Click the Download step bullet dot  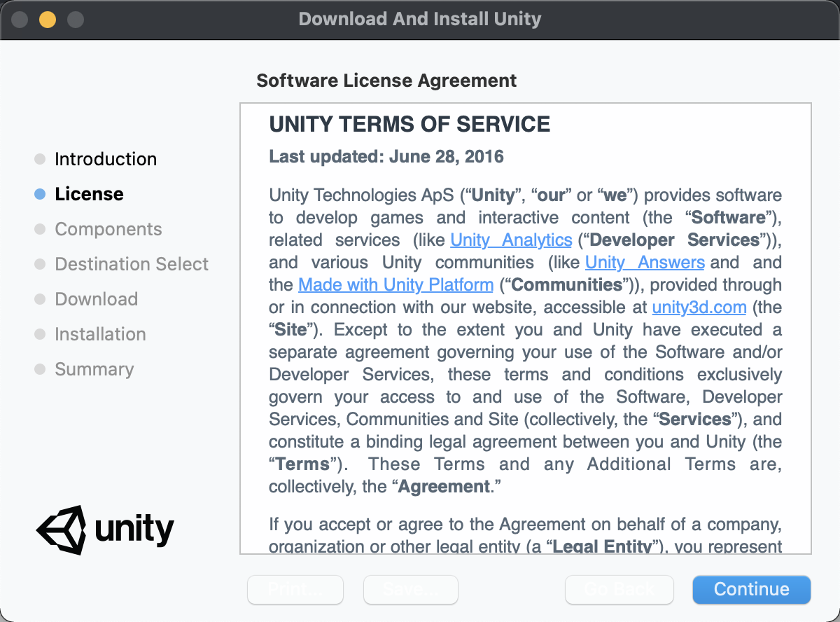click(x=40, y=299)
